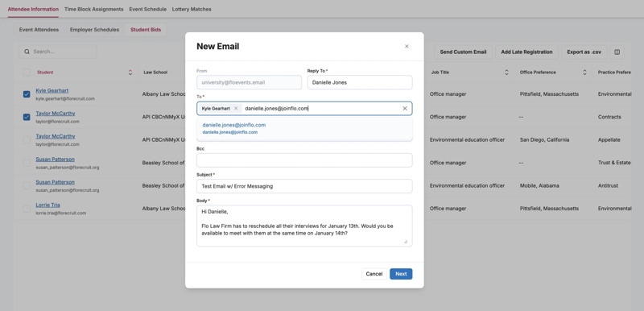The width and height of the screenshot is (644, 311).
Task: Click the Law School column header
Action: coord(155,73)
